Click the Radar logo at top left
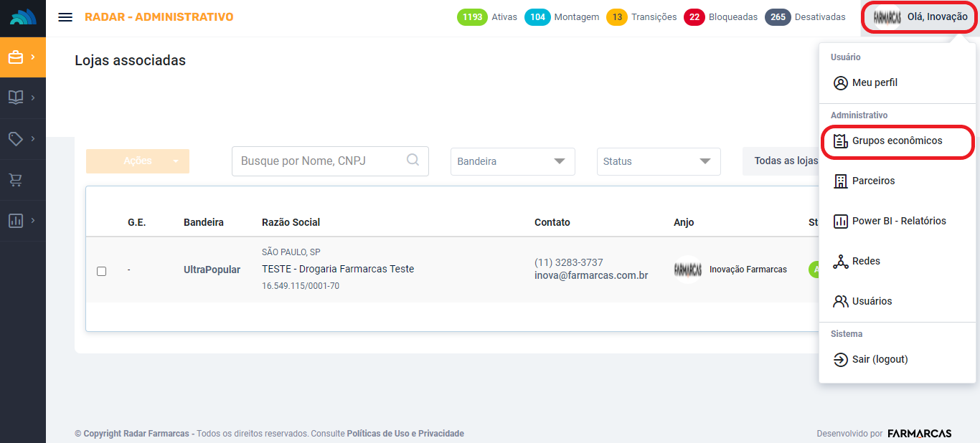This screenshot has height=443, width=980. [23, 18]
